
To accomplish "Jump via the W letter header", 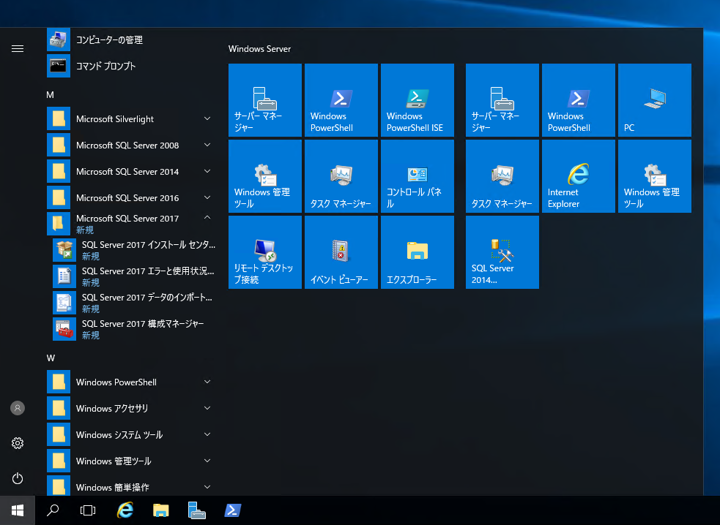I will pos(51,358).
